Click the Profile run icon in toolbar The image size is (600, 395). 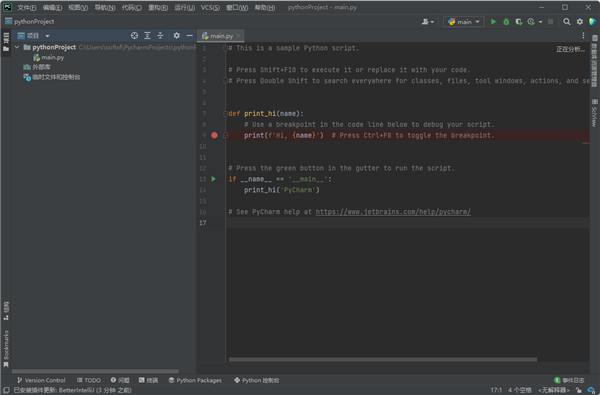click(531, 22)
